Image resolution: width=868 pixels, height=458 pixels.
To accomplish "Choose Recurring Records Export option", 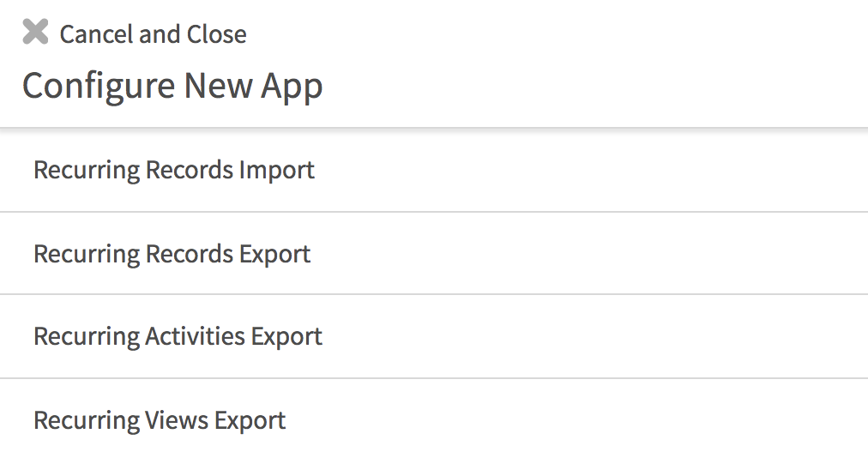I will click(172, 254).
